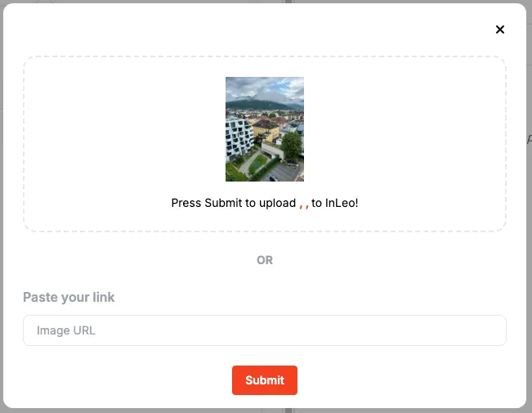The height and width of the screenshot is (413, 532).
Task: Click the red file name placeholder text
Action: pos(304,205)
